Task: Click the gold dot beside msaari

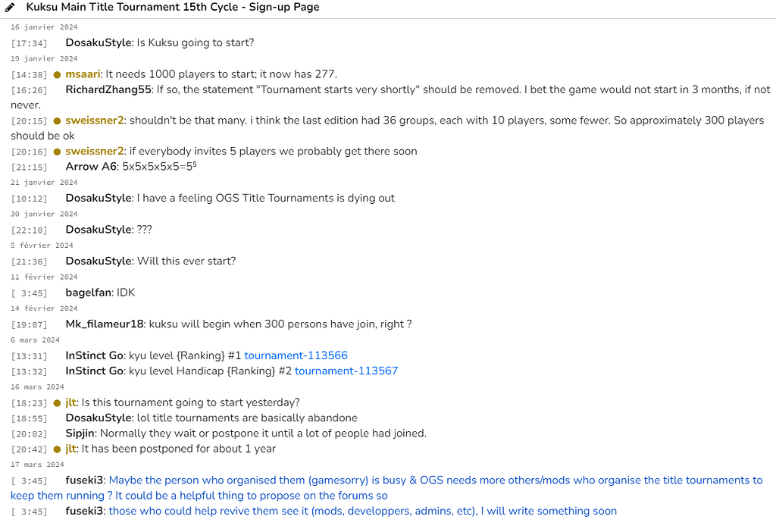Action: point(58,74)
